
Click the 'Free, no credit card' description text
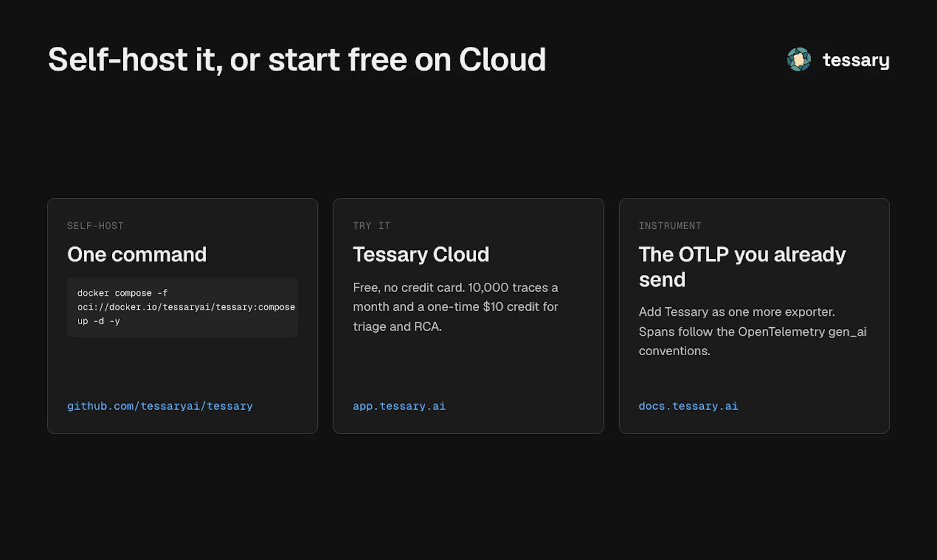pyautogui.click(x=456, y=307)
